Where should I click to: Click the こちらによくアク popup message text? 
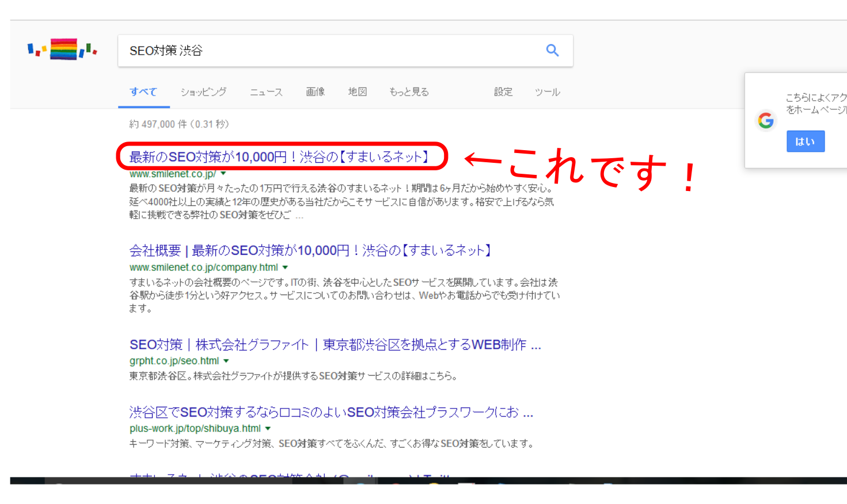(816, 104)
